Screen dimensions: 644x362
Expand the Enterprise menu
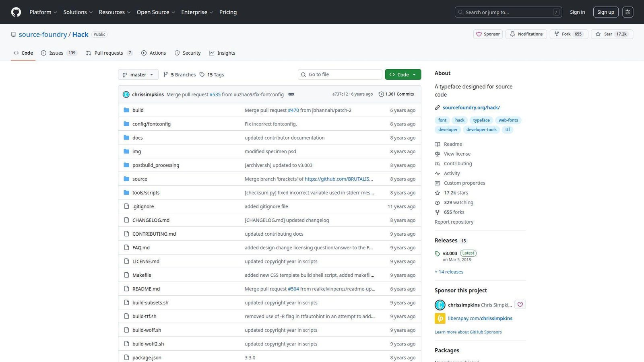(197, 12)
